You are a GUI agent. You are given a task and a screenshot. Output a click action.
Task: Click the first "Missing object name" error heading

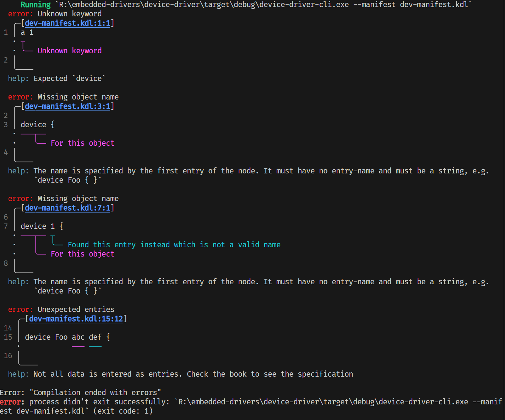78,97
